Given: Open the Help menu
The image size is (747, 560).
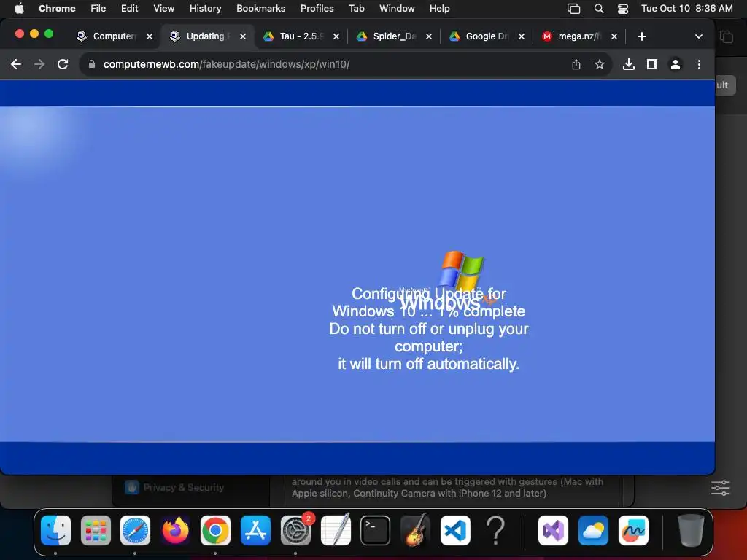Looking at the screenshot, I should [x=439, y=9].
